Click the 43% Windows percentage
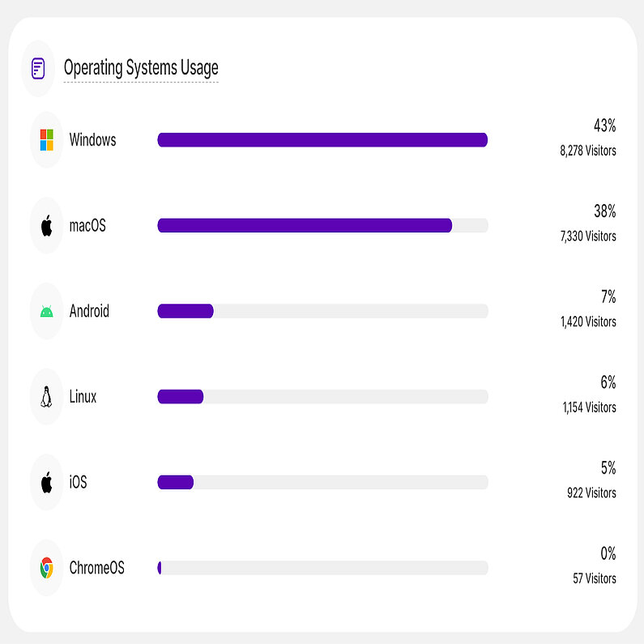Viewport: 644px width, 644px height. pyautogui.click(x=604, y=126)
